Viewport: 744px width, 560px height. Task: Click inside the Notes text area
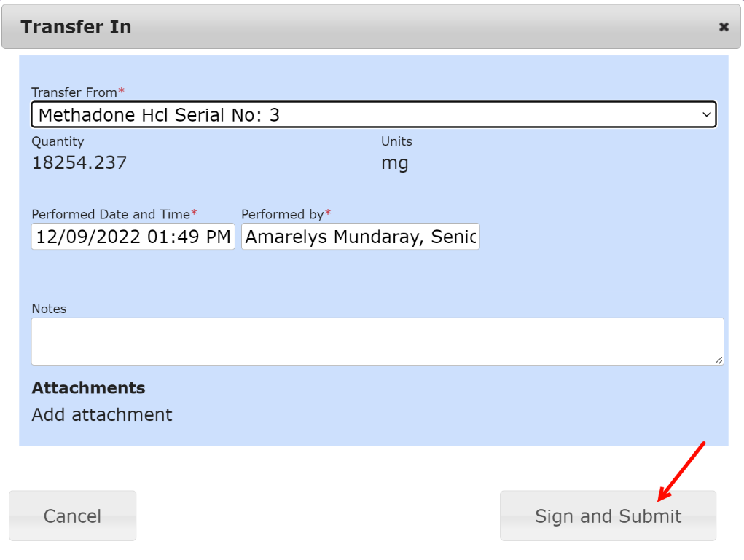coord(377,341)
